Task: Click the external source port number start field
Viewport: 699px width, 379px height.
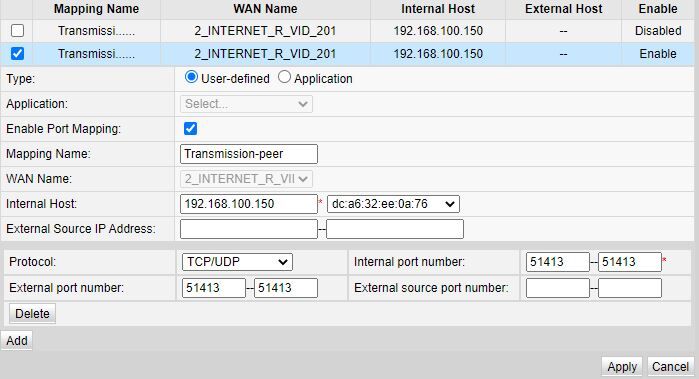Action: [558, 288]
